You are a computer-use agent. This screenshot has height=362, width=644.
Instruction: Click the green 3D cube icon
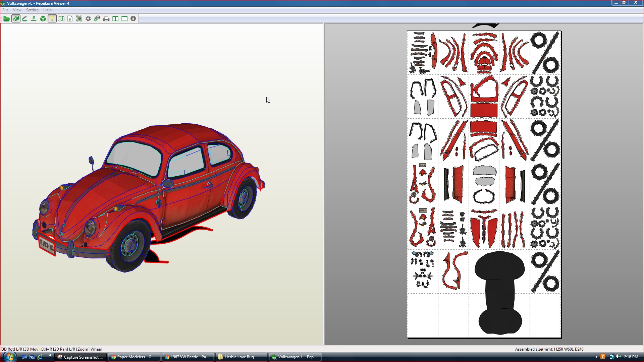(x=43, y=19)
